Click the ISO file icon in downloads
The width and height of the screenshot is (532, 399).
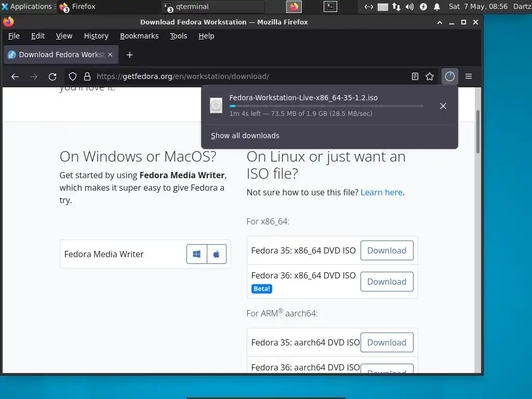(x=216, y=105)
